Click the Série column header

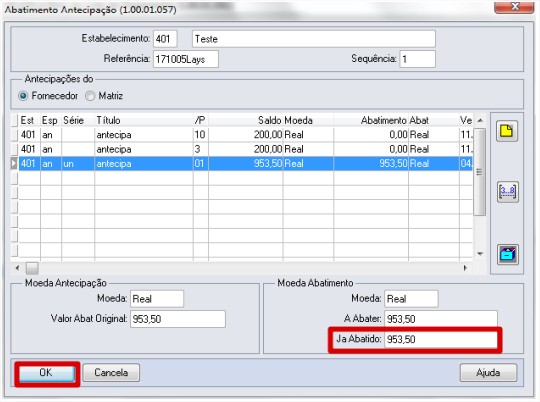tap(78, 120)
